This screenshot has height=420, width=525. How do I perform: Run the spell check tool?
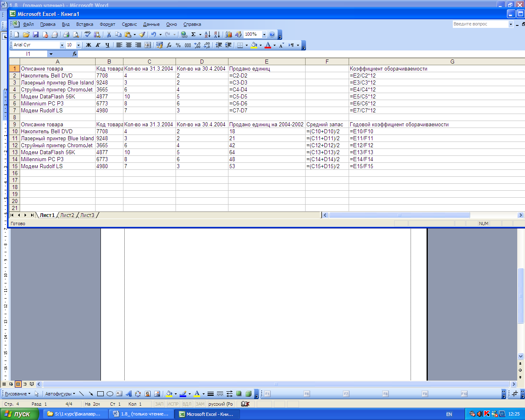click(87, 34)
